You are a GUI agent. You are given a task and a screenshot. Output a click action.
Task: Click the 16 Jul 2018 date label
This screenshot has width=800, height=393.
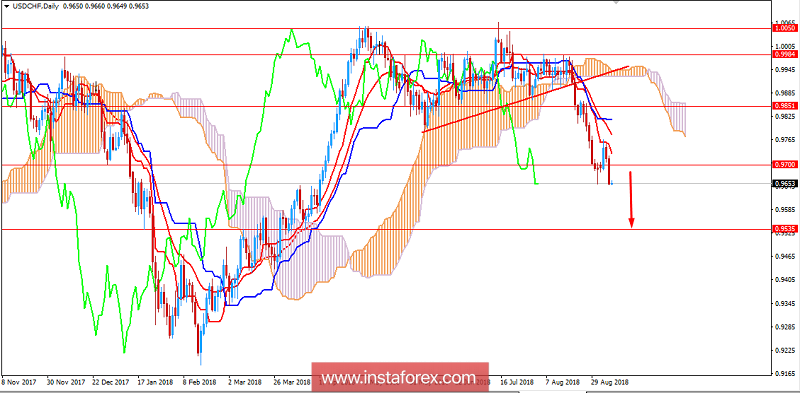pos(518,382)
